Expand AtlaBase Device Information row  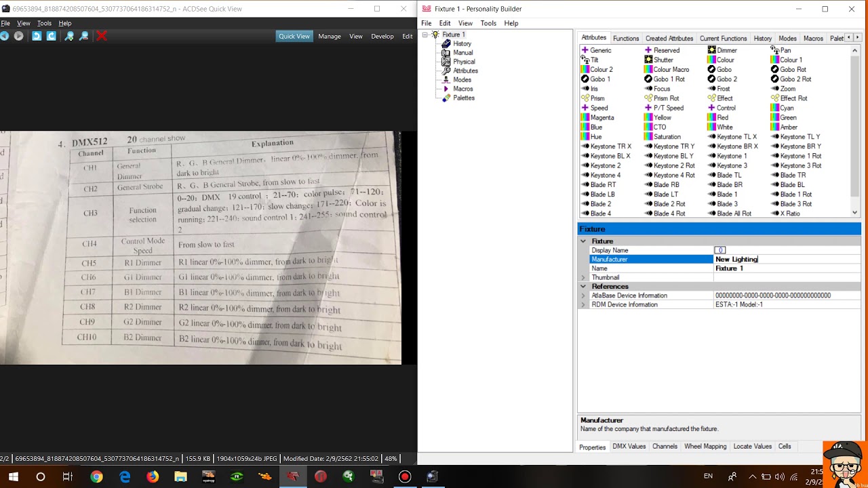pos(583,296)
